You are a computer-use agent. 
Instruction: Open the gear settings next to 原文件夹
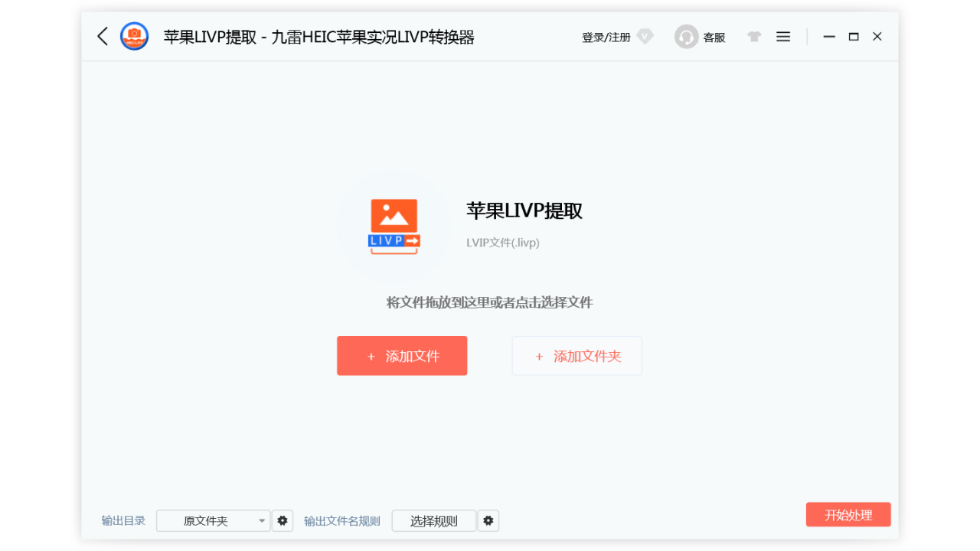click(283, 520)
